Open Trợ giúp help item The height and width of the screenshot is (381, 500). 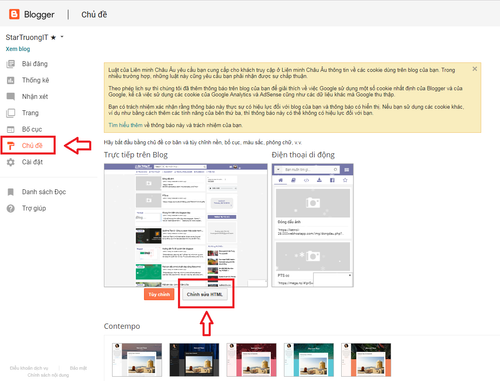[x=34, y=208]
